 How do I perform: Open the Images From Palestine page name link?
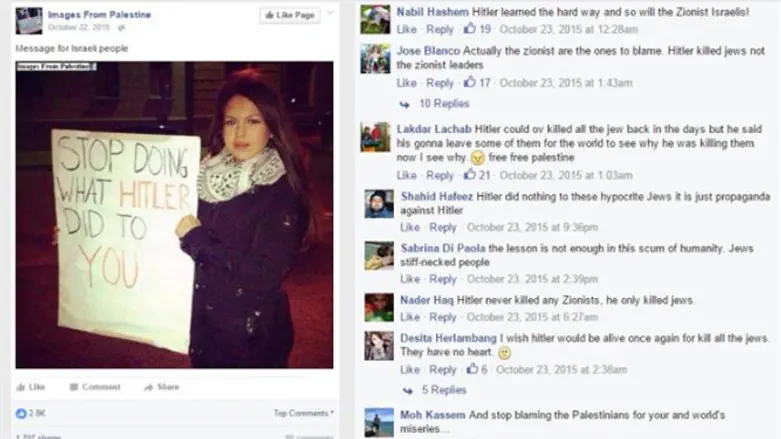coord(99,15)
